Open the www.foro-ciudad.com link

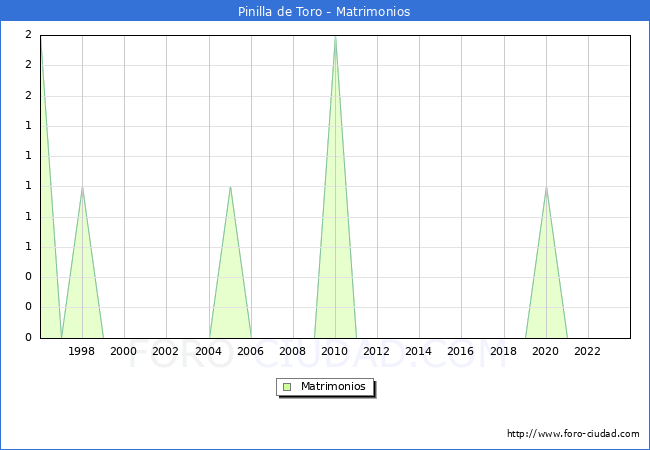573,434
